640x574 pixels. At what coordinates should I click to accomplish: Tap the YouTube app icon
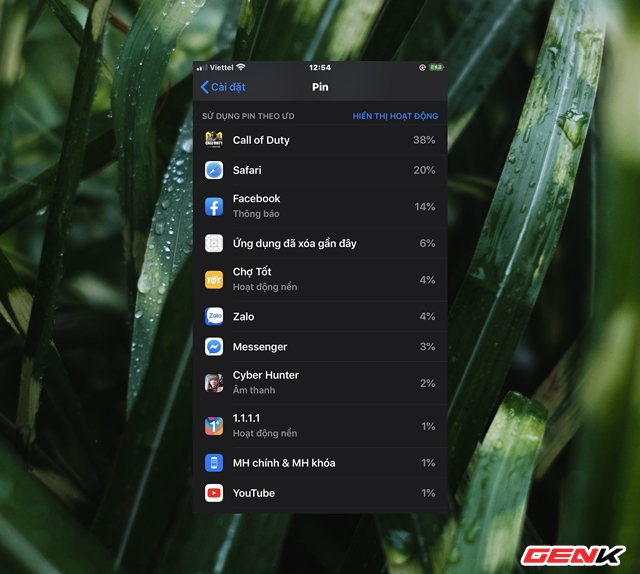click(x=213, y=493)
